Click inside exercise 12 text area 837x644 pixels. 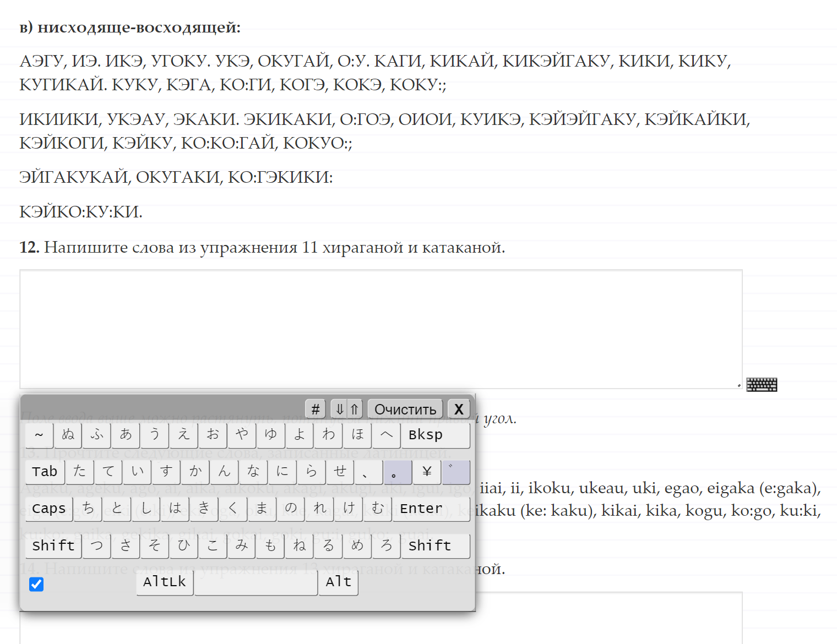(381, 329)
